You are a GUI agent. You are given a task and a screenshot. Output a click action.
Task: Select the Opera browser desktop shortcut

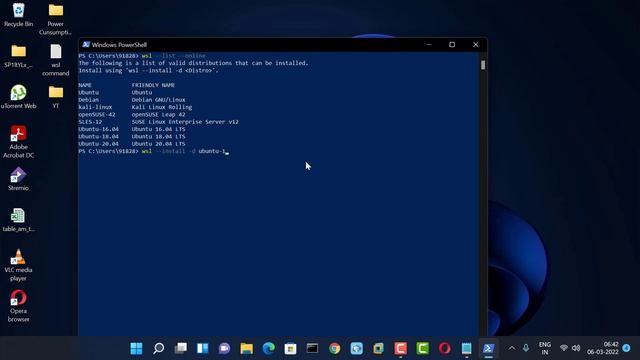(18, 306)
